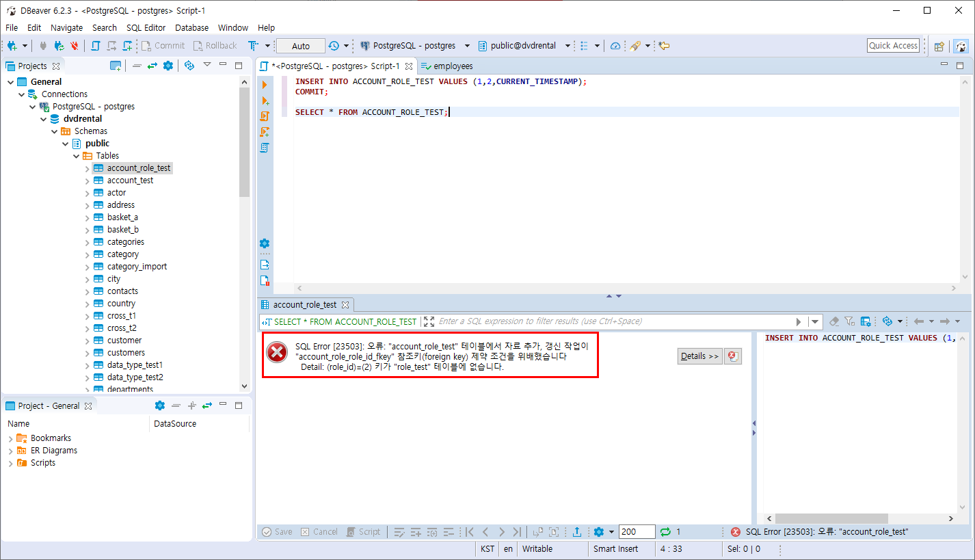This screenshot has height=560, width=975.
Task: Click the editor side settings gear icon
Action: click(x=265, y=243)
